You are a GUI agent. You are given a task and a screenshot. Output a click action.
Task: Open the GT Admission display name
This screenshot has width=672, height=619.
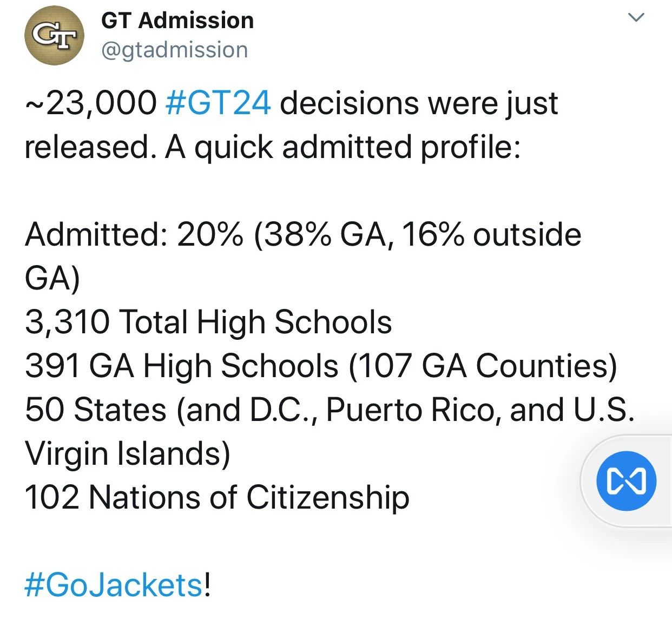[x=177, y=21]
